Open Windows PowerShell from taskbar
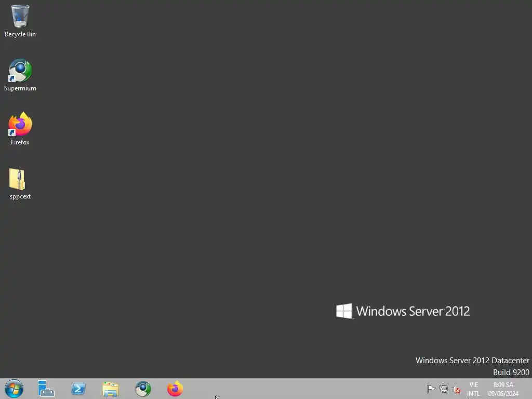 point(78,389)
